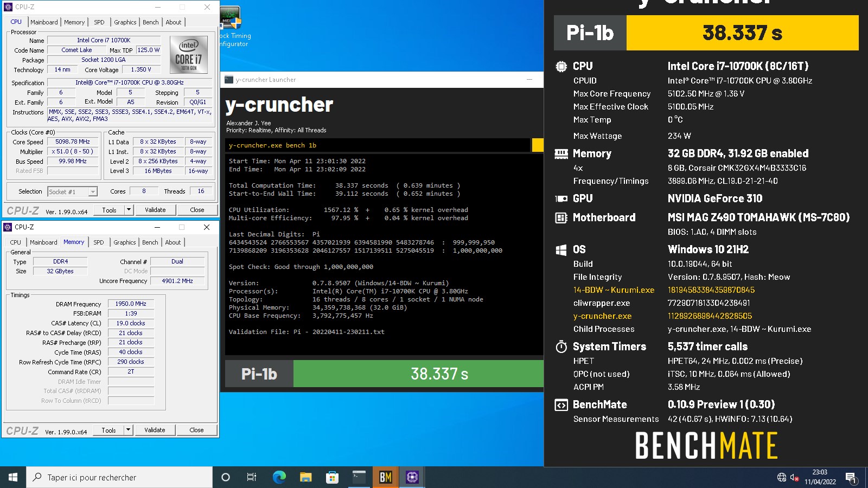The width and height of the screenshot is (868, 488).
Task: Click the Windows Start button
Action: 13,477
